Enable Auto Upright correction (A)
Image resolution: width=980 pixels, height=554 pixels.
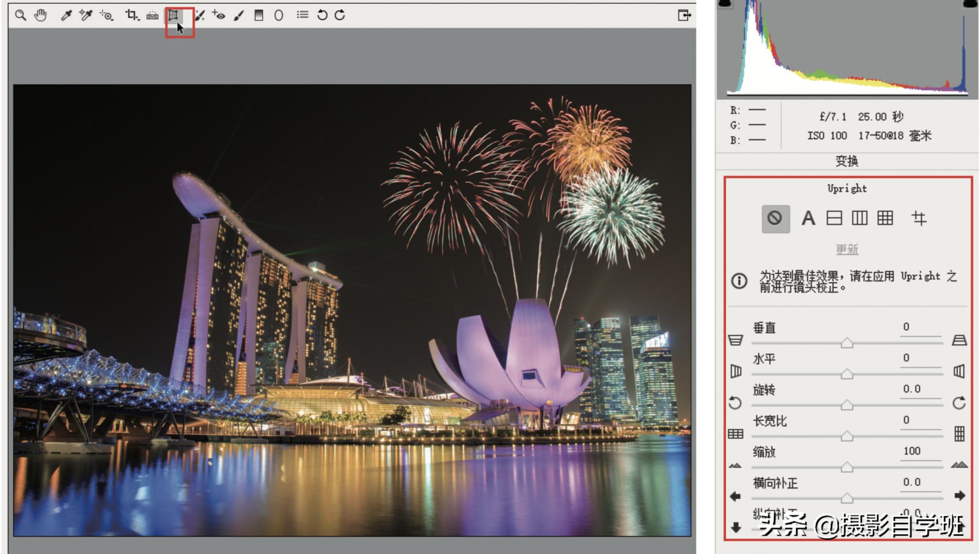[808, 218]
